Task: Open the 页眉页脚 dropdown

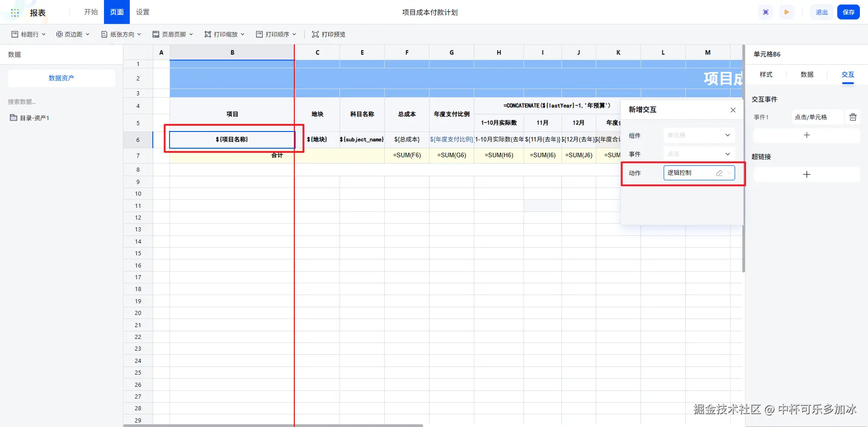Action: pyautogui.click(x=173, y=34)
